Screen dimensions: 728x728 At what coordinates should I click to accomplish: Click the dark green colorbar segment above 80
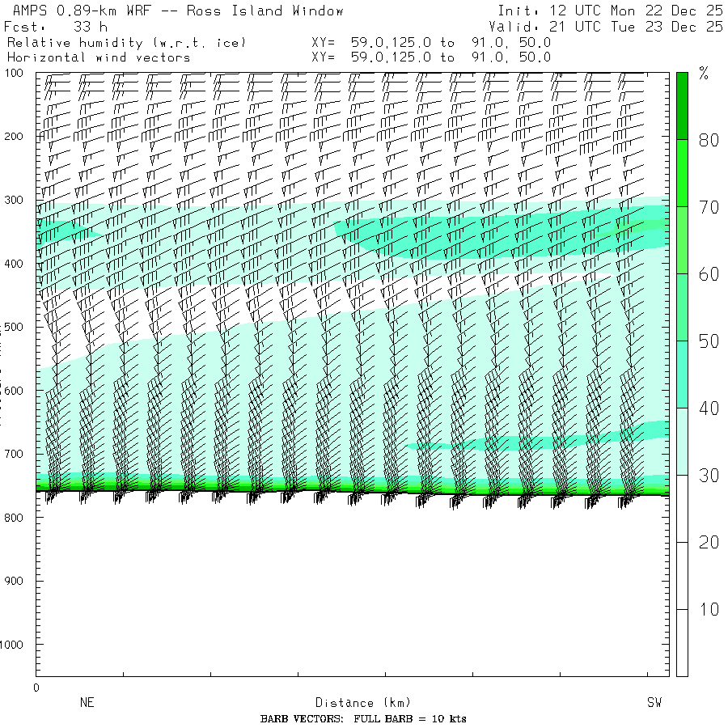coord(683,105)
